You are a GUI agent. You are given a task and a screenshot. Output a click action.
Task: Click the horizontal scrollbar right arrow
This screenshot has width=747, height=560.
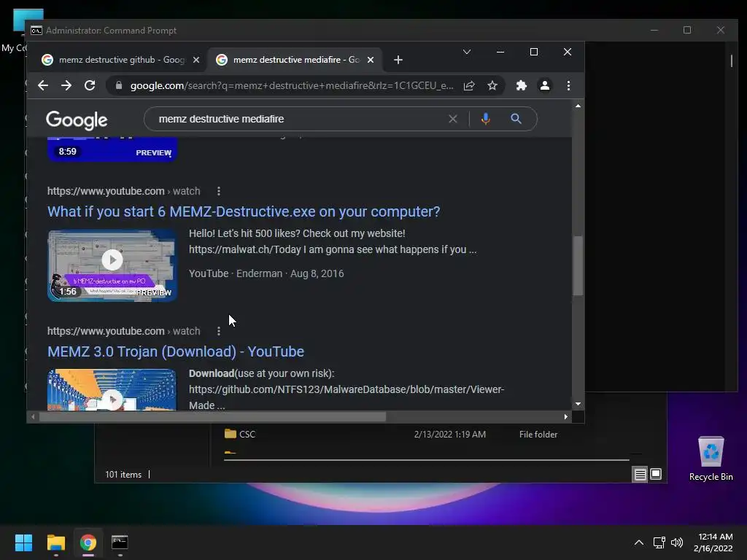point(565,416)
